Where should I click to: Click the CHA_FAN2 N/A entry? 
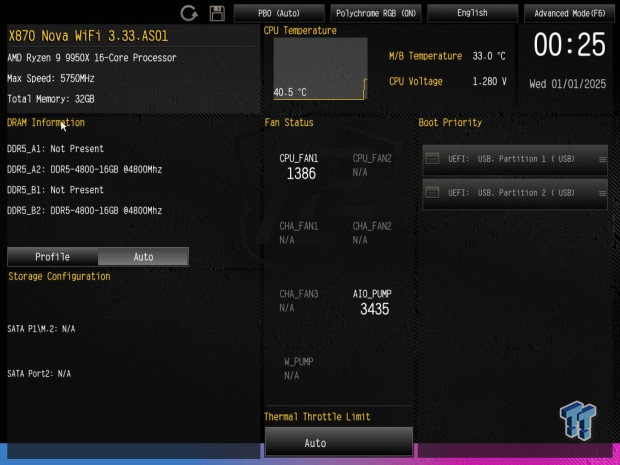[x=372, y=233]
